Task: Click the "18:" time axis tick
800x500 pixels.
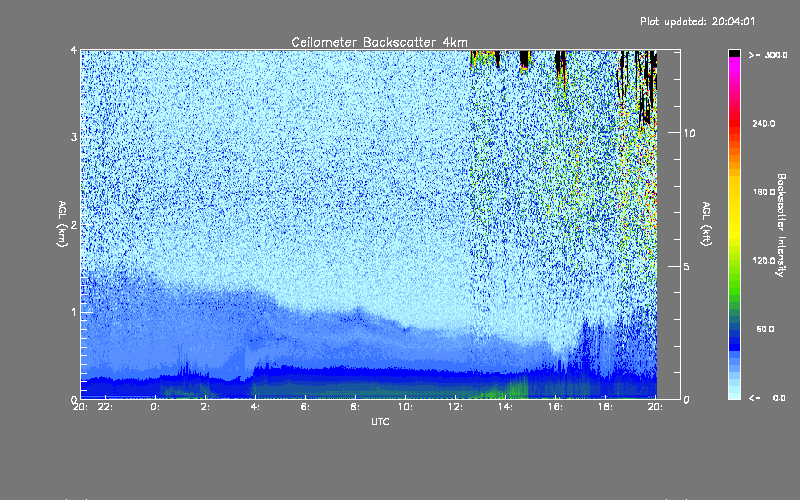Action: coord(605,407)
